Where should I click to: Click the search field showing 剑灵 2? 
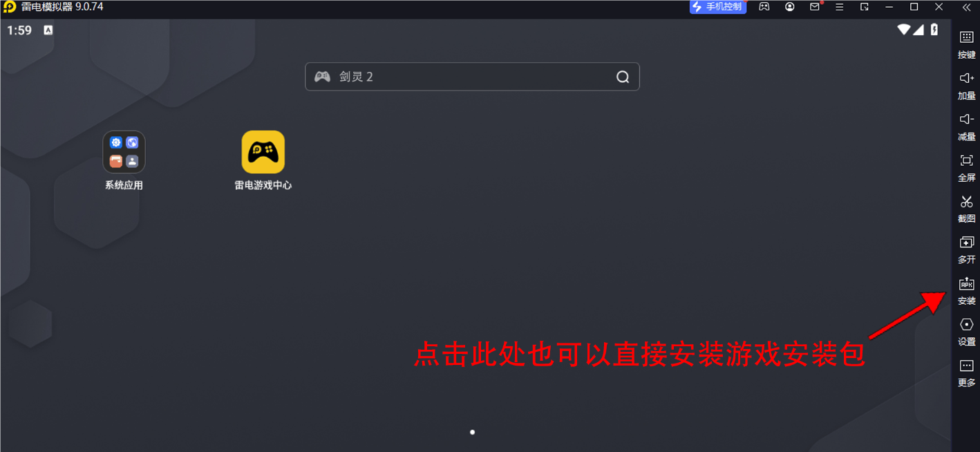472,77
